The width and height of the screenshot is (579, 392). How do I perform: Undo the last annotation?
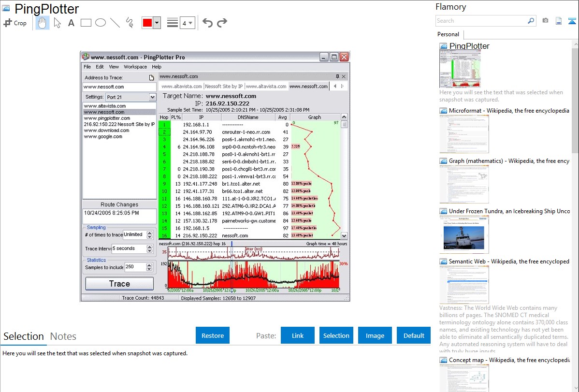coord(207,23)
